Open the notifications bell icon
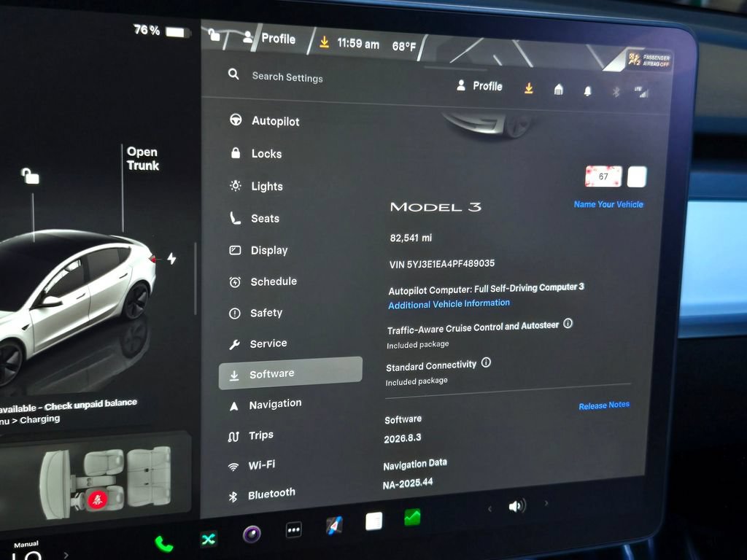Screen dimensions: 747x560 tap(588, 91)
